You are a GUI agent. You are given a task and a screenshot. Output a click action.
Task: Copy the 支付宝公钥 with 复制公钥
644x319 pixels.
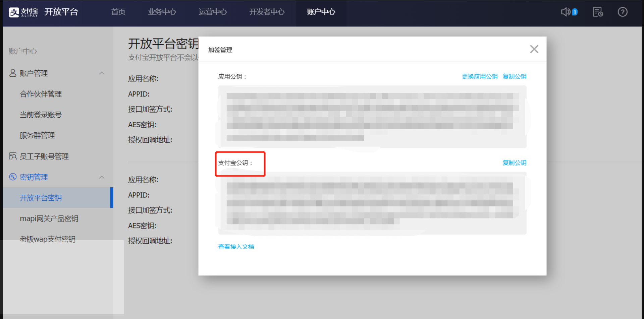point(515,163)
